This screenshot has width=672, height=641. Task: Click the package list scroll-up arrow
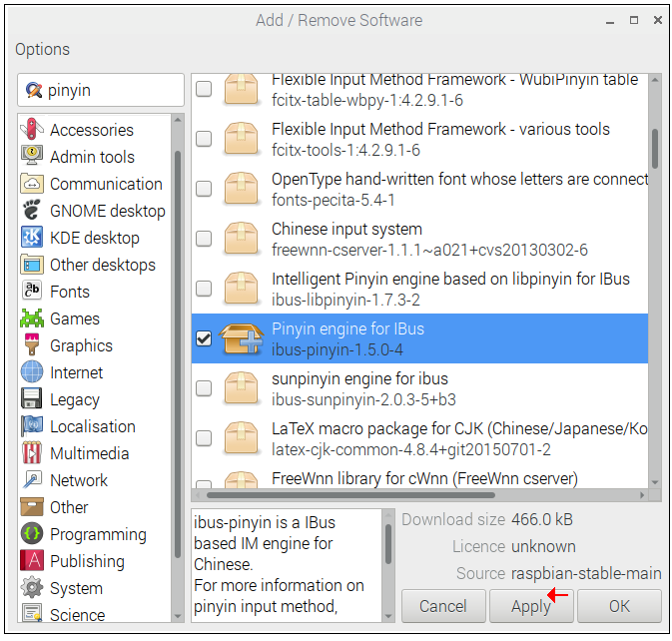pyautogui.click(x=655, y=80)
